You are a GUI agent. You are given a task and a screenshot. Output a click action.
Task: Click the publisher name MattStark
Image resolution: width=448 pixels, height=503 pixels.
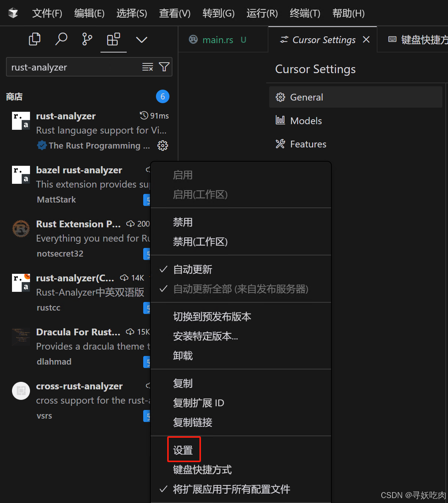56,200
